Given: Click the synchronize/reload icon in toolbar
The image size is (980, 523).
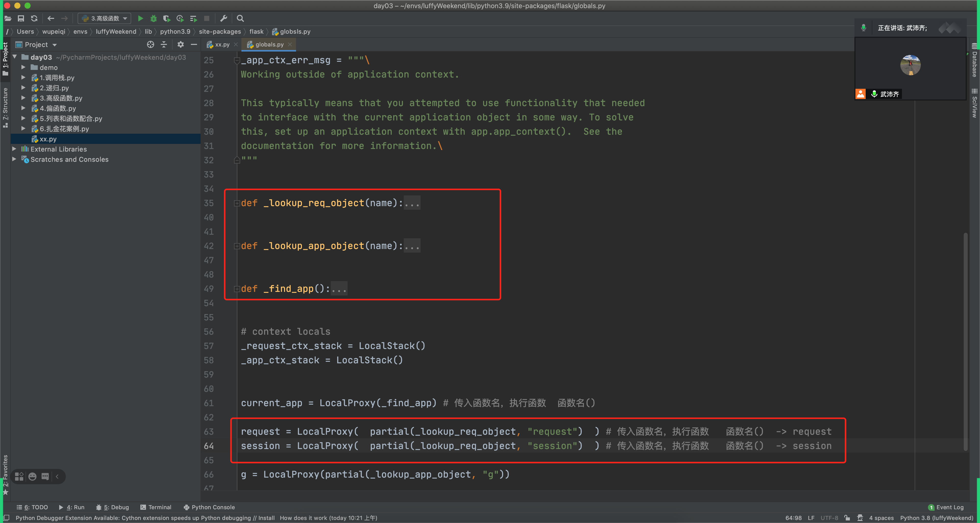Looking at the screenshot, I should [x=34, y=18].
